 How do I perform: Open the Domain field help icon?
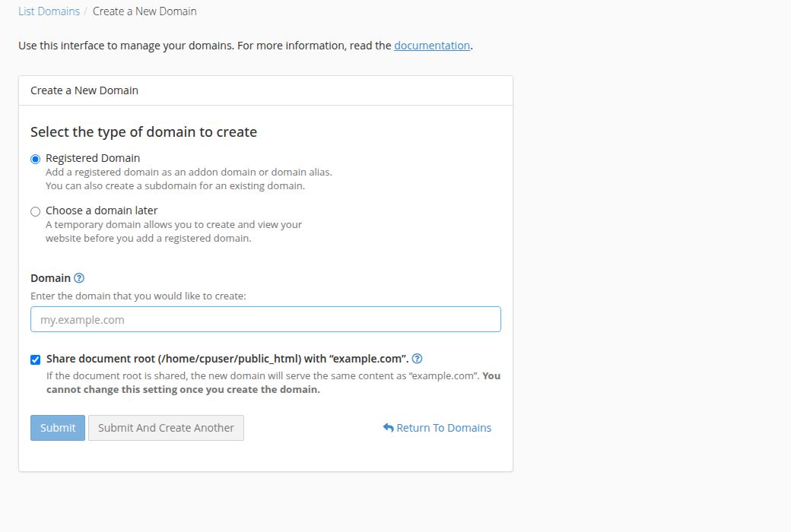click(78, 278)
